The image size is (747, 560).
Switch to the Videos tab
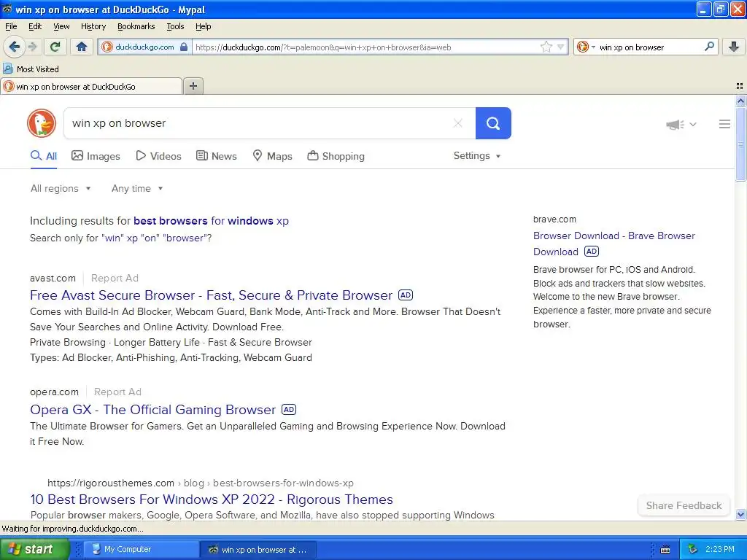point(158,156)
